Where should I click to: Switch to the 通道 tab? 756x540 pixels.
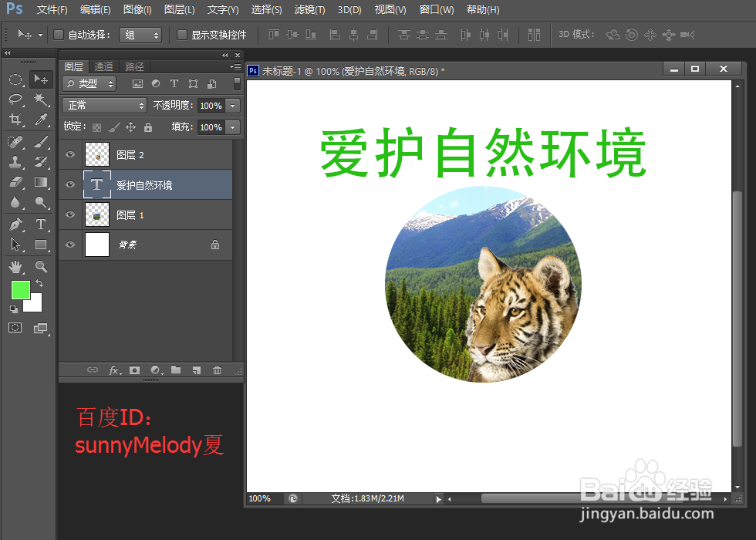[103, 66]
